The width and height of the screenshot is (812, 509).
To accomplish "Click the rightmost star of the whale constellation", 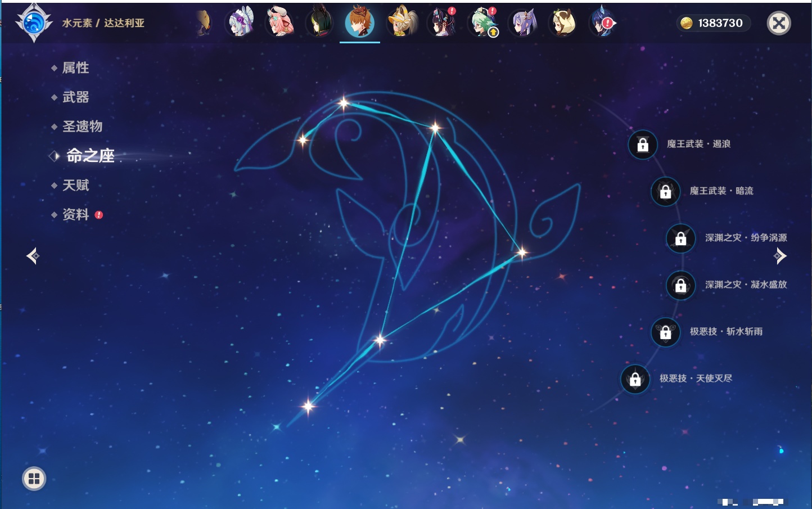I will (x=521, y=253).
